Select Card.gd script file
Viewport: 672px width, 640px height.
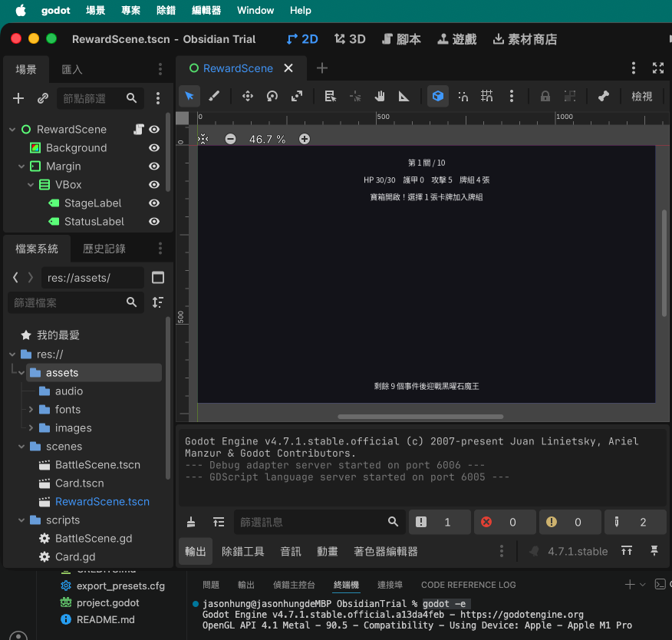pos(75,556)
